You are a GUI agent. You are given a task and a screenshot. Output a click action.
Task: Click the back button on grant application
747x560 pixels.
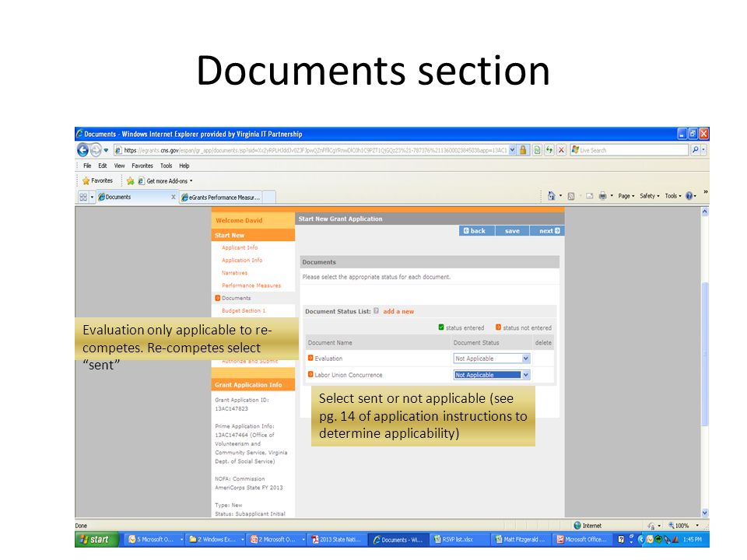click(x=476, y=231)
